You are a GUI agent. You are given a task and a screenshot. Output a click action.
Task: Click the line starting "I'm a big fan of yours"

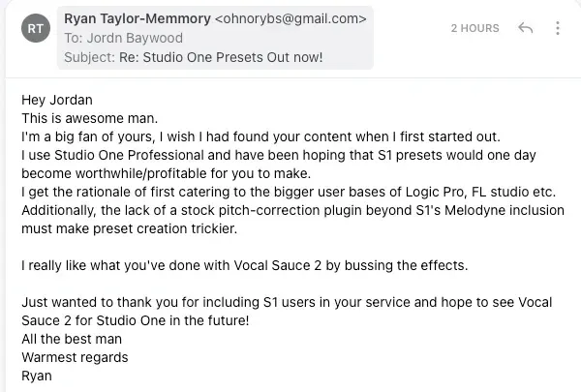[x=260, y=136]
